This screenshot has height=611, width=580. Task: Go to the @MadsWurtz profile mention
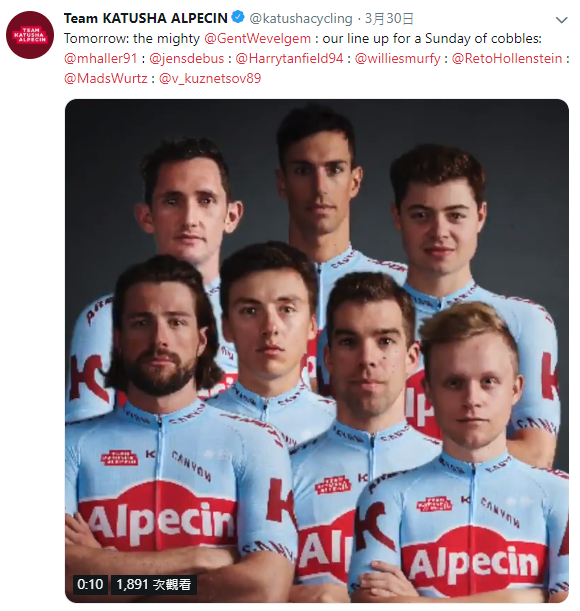(x=106, y=78)
